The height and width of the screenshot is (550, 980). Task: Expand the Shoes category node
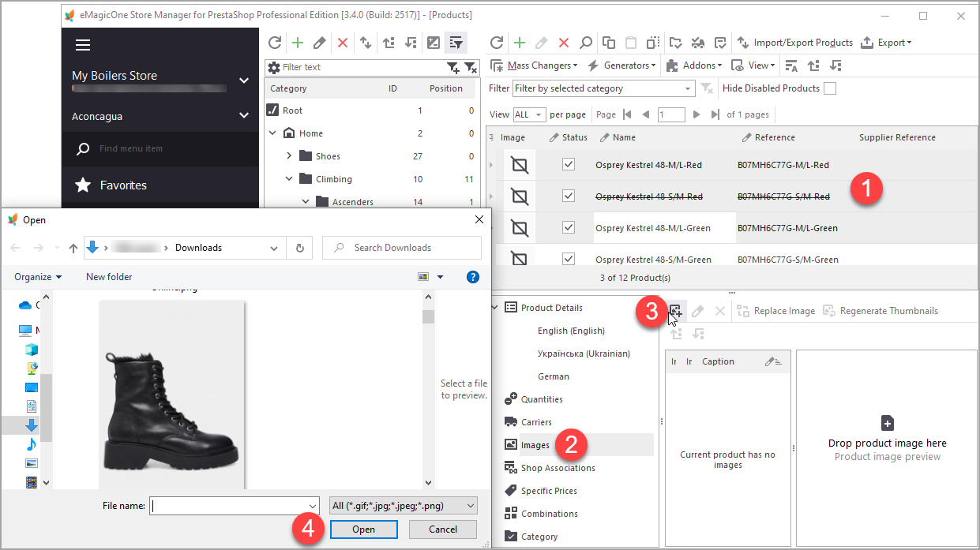coord(289,156)
